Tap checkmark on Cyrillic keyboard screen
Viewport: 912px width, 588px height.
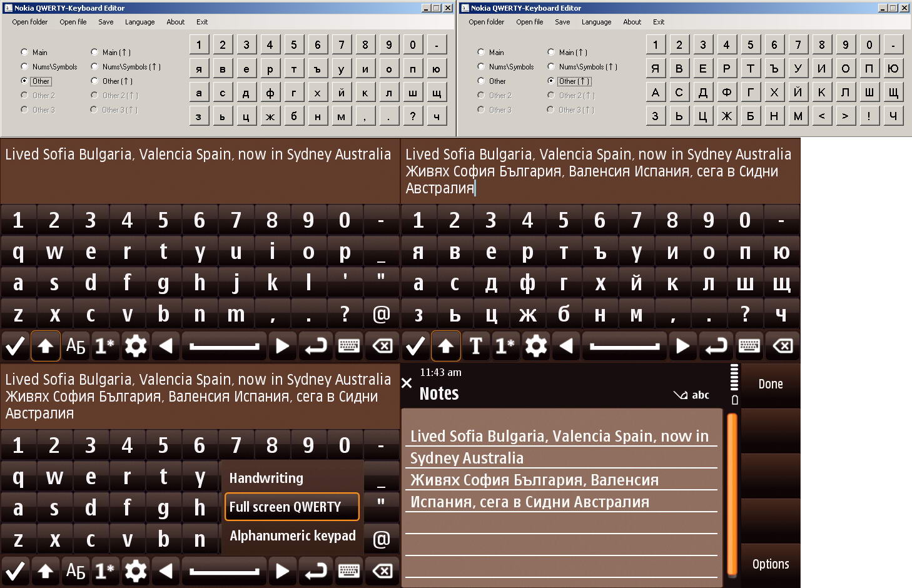[415, 346]
